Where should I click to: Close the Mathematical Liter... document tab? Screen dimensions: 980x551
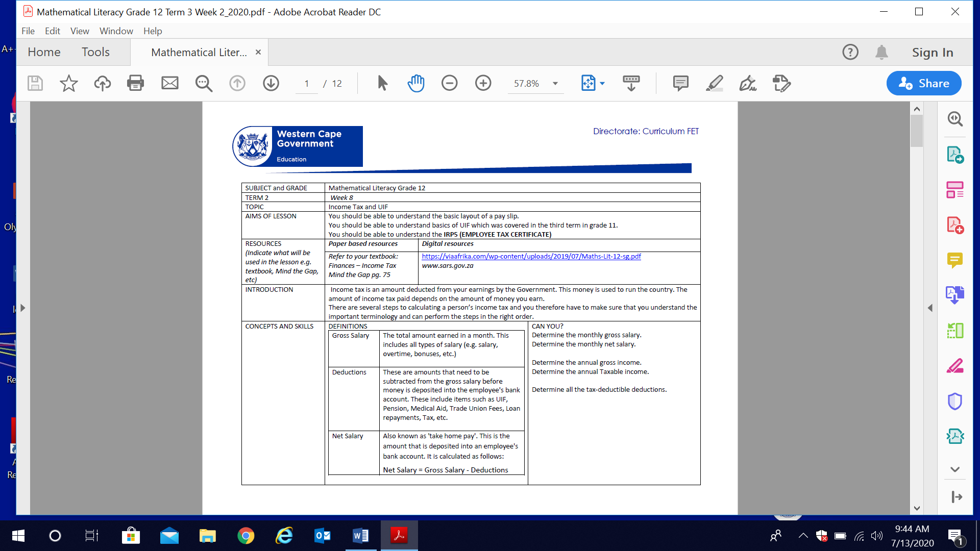[258, 52]
